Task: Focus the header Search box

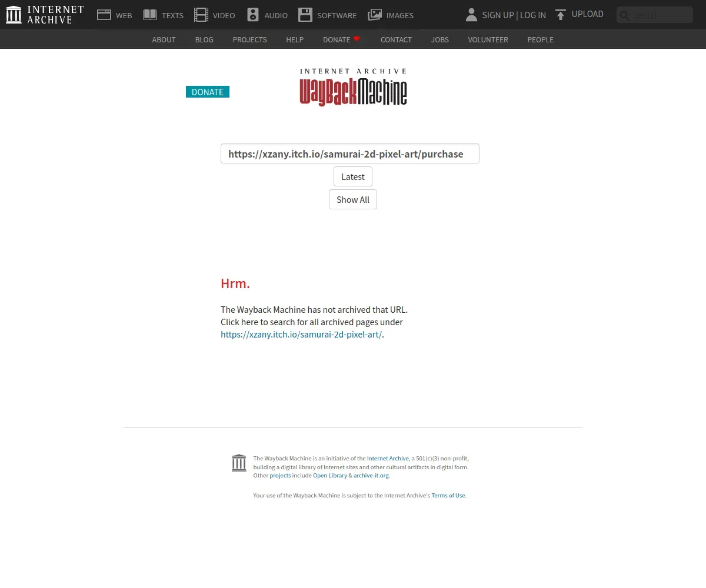Action: 655,15
